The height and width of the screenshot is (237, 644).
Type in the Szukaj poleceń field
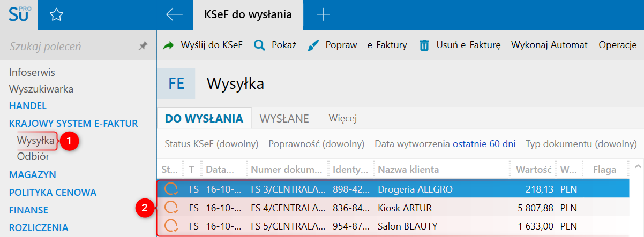point(70,47)
